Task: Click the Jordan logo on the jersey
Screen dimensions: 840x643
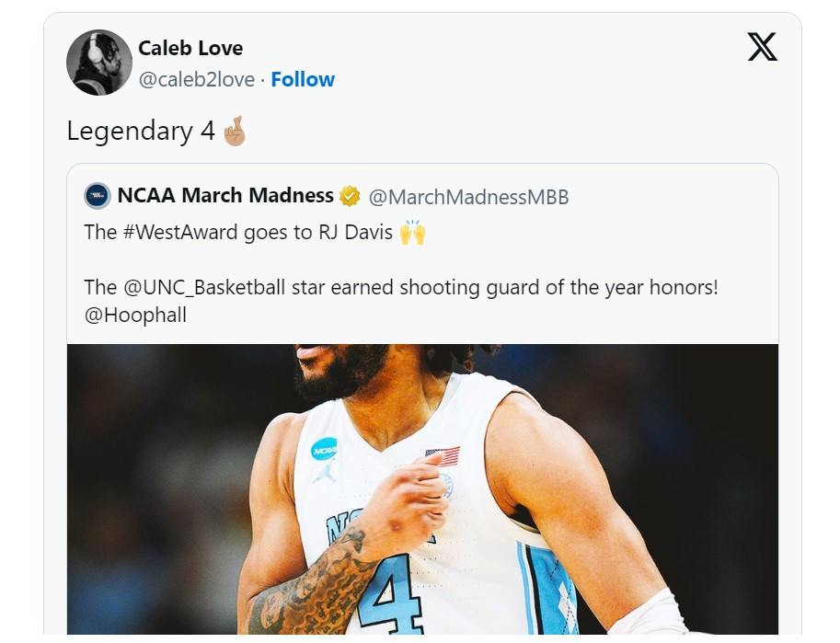Action: point(325,473)
